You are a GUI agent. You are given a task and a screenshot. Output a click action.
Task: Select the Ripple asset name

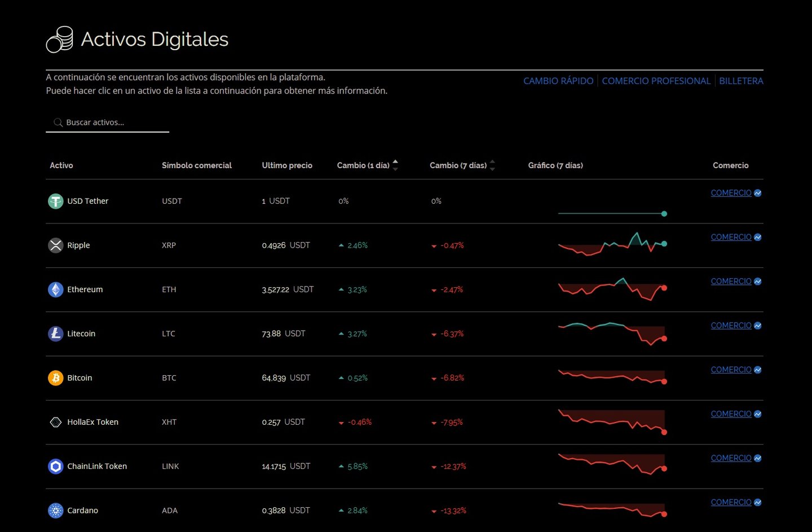(78, 245)
